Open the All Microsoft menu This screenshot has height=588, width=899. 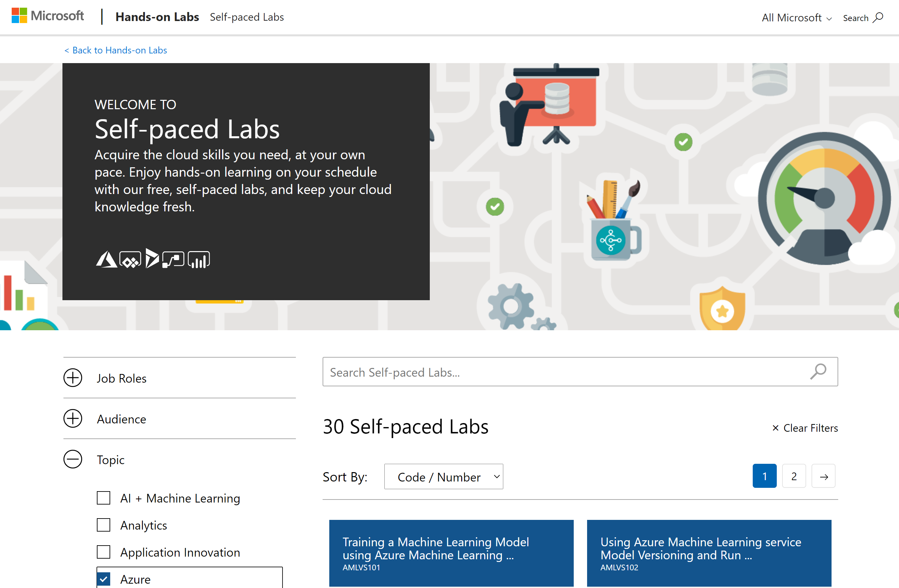796,18
